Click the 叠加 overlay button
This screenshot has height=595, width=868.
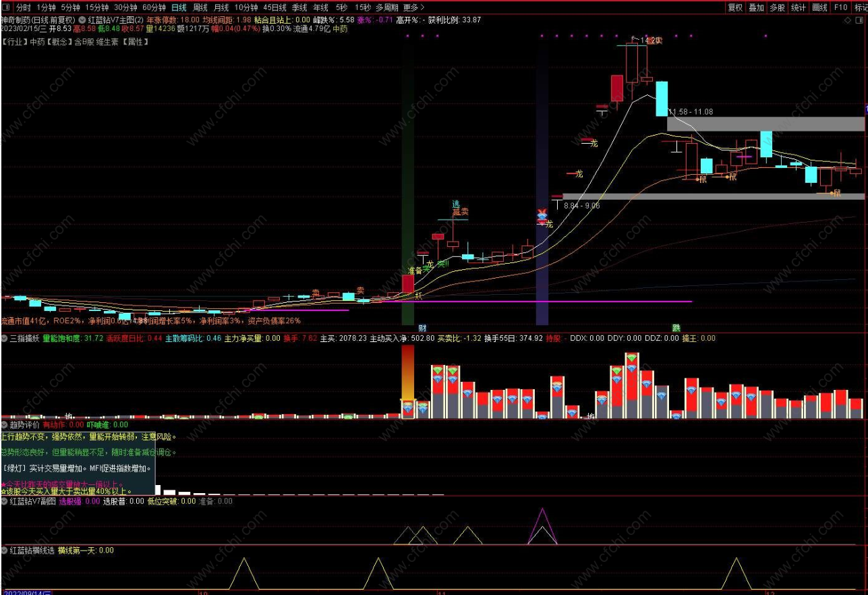tap(757, 7)
